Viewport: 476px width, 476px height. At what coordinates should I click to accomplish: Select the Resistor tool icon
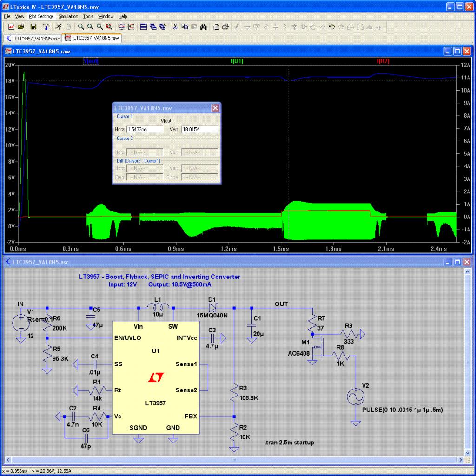pyautogui.click(x=266, y=26)
